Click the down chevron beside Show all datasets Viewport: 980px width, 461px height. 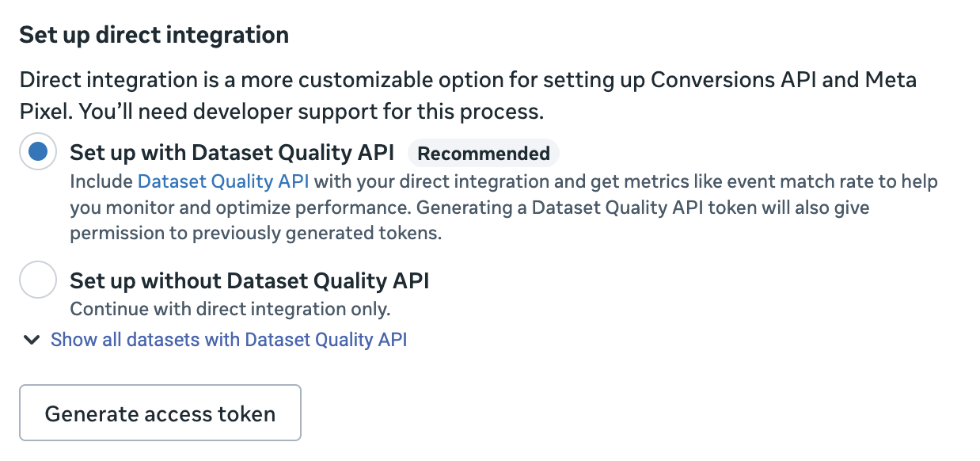[x=32, y=340]
